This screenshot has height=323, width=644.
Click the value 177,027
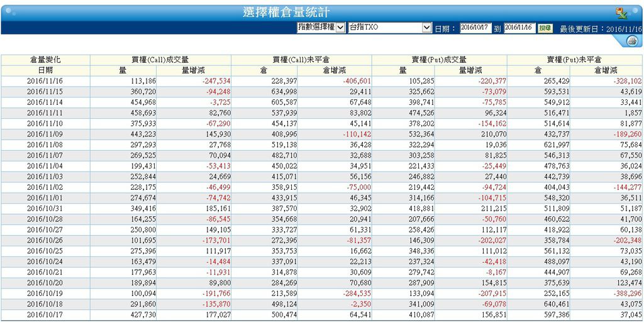click(x=218, y=315)
